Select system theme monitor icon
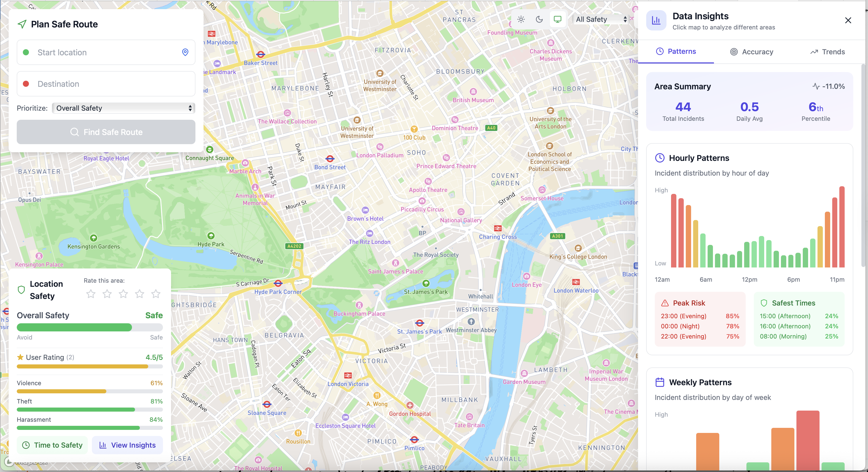This screenshot has width=868, height=472. pos(558,19)
